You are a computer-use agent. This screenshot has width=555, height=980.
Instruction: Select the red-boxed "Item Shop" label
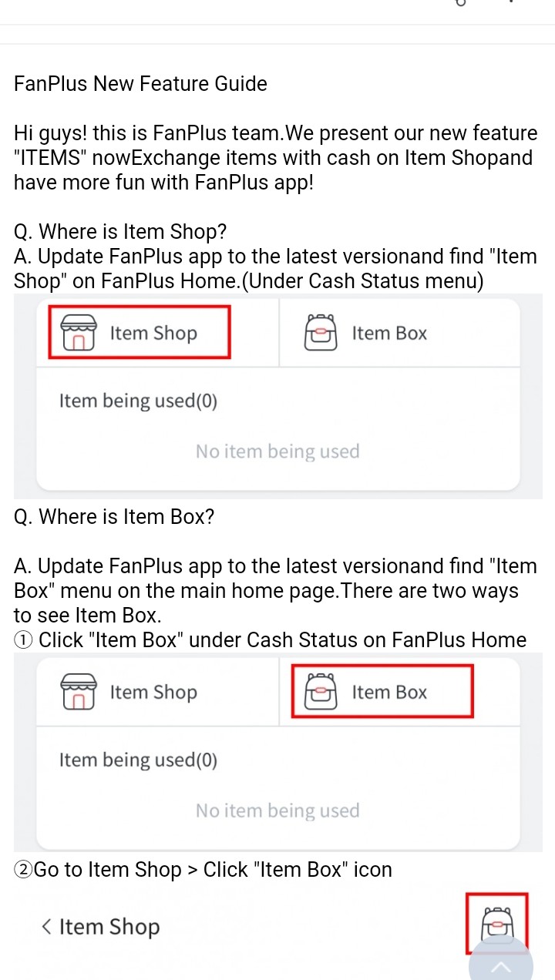pos(153,333)
